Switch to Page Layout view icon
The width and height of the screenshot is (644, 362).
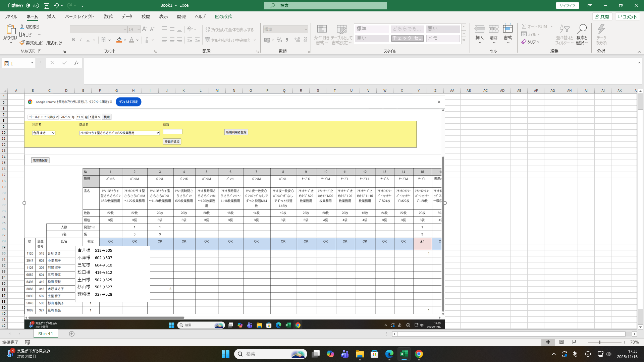coord(561,342)
